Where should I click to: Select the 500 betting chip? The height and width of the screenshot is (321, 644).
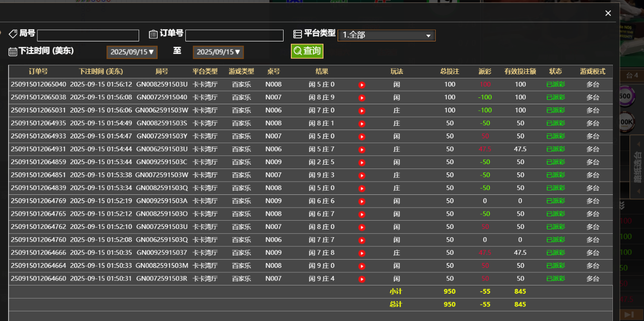point(626,96)
